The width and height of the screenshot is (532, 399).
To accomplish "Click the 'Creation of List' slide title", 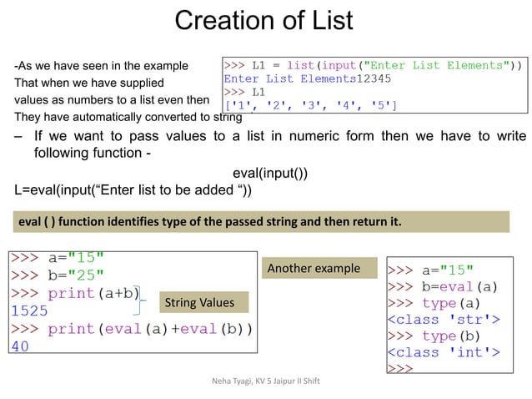I will 264,20.
